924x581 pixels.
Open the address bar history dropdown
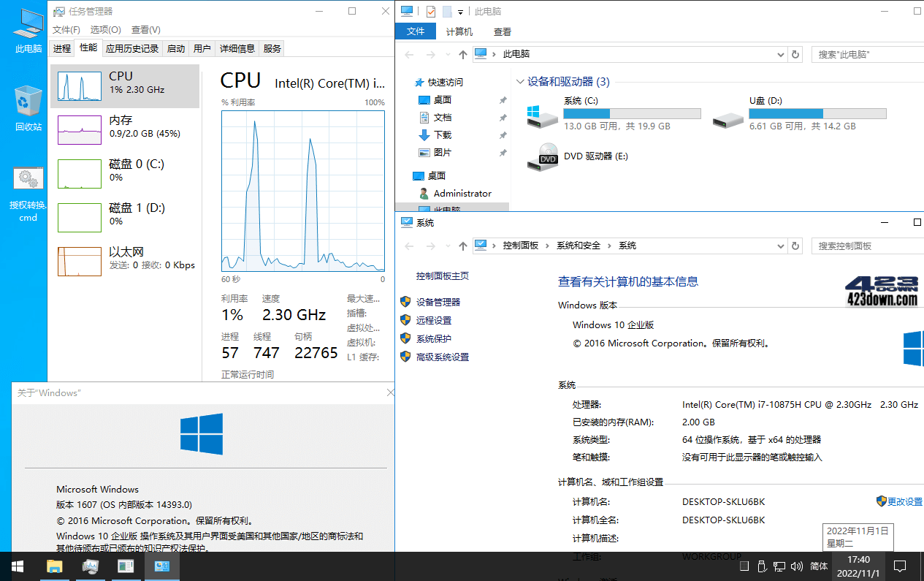click(x=780, y=54)
